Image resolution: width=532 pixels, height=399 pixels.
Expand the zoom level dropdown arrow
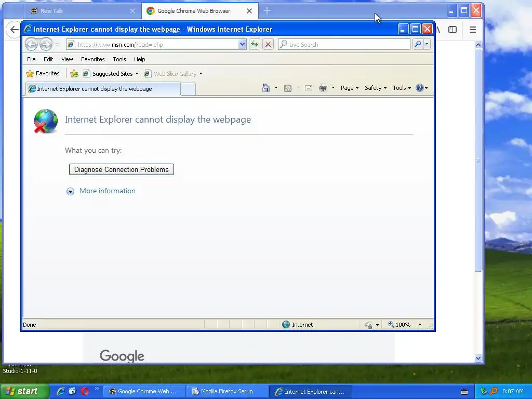coord(420,325)
